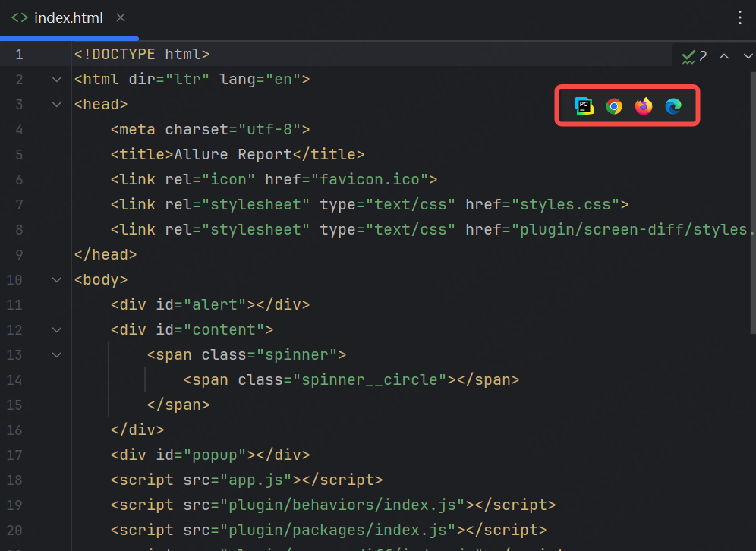The width and height of the screenshot is (756, 551).
Task: Go to next highlighted problem arrow
Action: (x=748, y=56)
